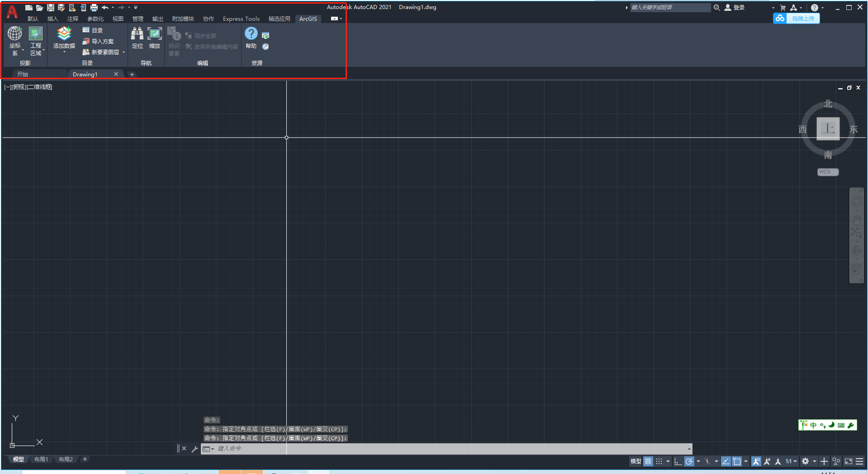Toggle 2D object snap in status bar
Viewport: 868px width, 474px height.
click(737, 461)
